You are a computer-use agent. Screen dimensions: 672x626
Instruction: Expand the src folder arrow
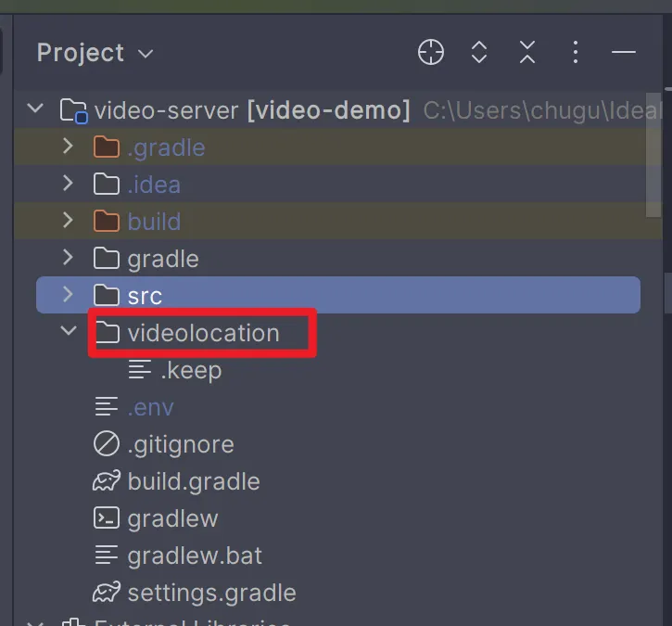point(68,295)
